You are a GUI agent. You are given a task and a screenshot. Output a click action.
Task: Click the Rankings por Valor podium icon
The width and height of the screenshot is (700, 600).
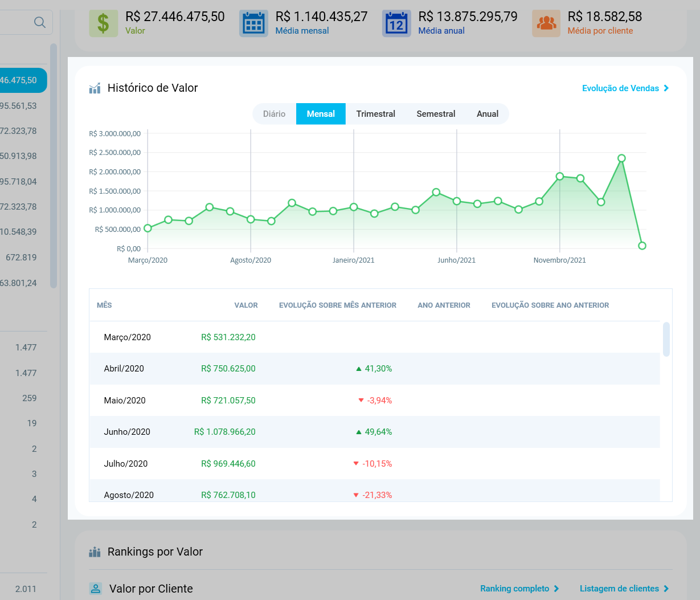point(95,552)
